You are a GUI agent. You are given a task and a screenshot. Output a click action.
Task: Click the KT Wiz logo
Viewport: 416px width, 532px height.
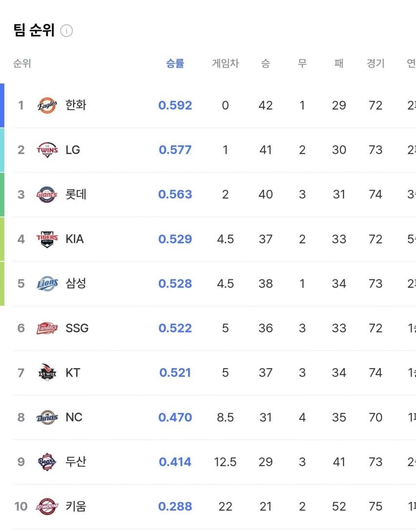[47, 373]
